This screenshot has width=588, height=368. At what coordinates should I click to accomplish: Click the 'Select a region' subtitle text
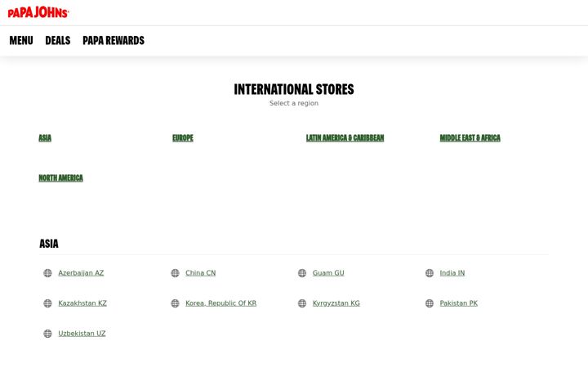294,103
